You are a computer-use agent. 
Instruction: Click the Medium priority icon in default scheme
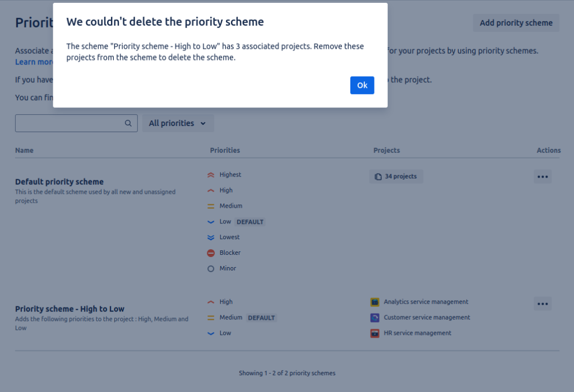point(211,206)
